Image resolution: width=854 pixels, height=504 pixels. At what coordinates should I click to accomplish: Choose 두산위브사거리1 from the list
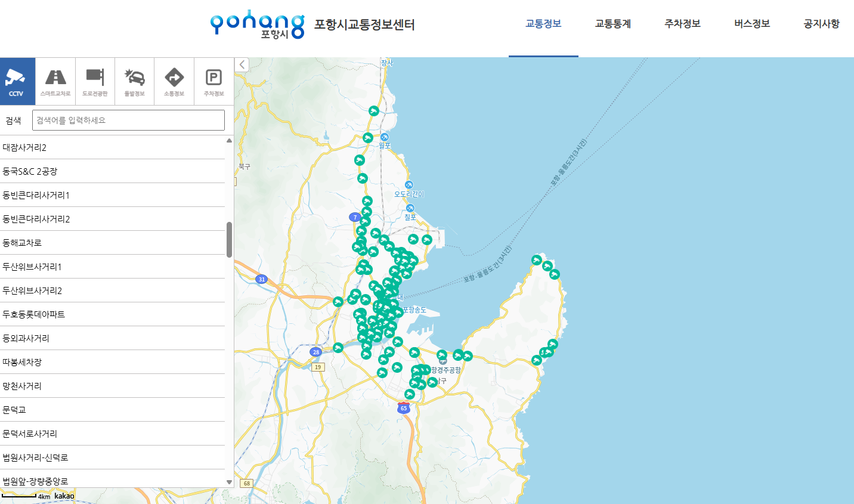[x=112, y=267]
